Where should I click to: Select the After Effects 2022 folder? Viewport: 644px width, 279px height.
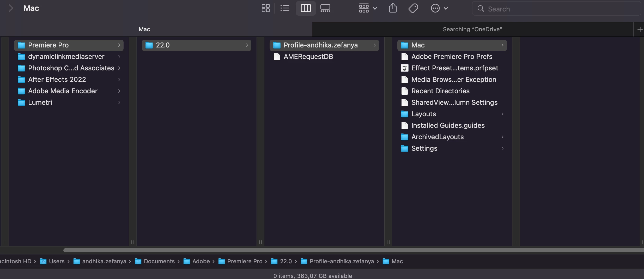coord(69,80)
